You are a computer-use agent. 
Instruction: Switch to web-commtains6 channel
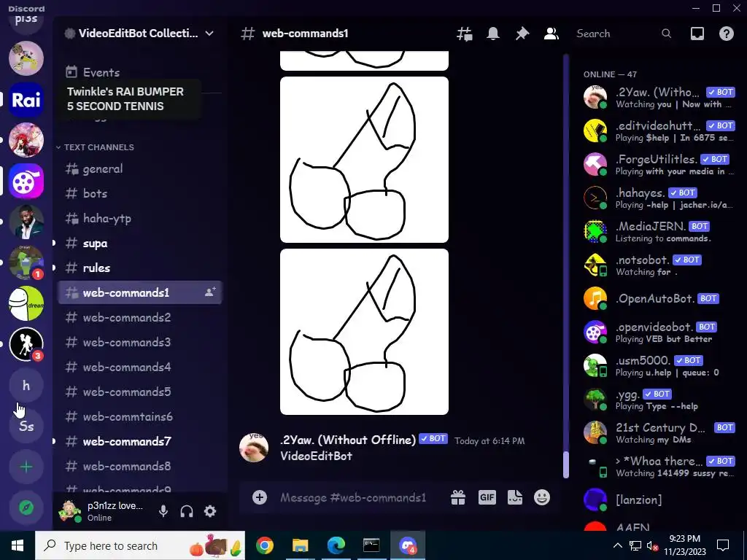point(139,416)
